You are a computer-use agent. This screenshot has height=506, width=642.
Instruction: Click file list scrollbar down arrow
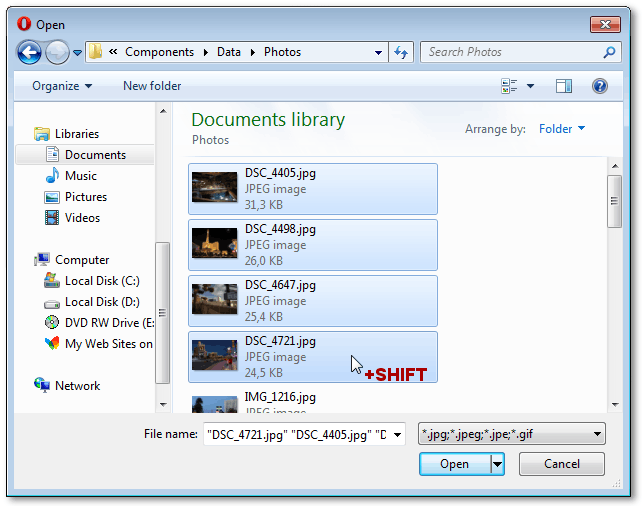point(615,404)
